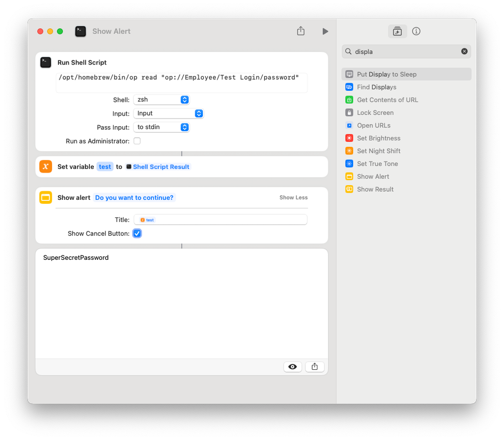Select Open URLs action
This screenshot has width=504, height=440.
(x=406, y=125)
